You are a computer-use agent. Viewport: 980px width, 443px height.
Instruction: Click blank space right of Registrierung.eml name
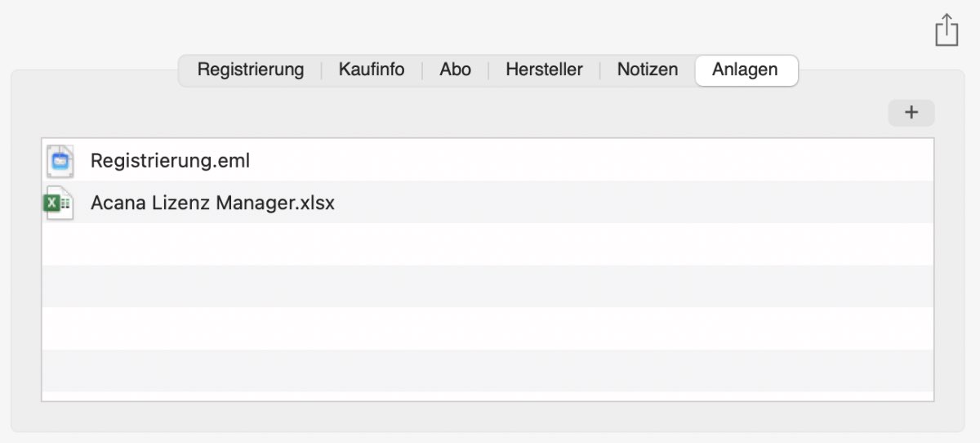592,161
